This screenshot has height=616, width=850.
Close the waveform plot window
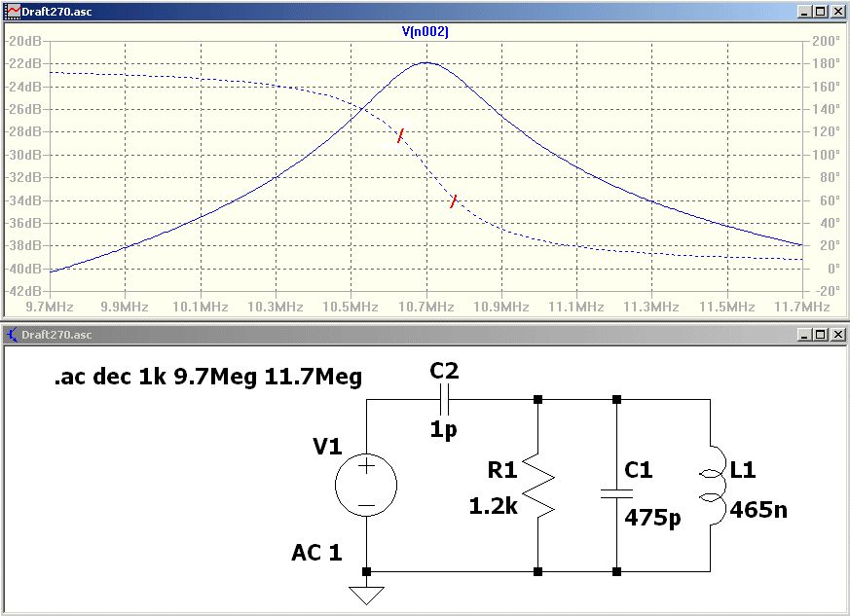tap(838, 12)
